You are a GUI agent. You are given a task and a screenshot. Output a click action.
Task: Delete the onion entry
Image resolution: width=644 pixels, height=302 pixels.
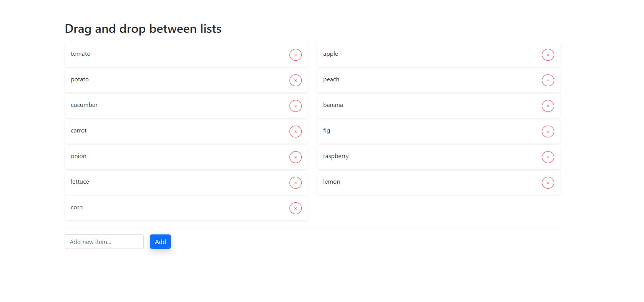click(295, 157)
